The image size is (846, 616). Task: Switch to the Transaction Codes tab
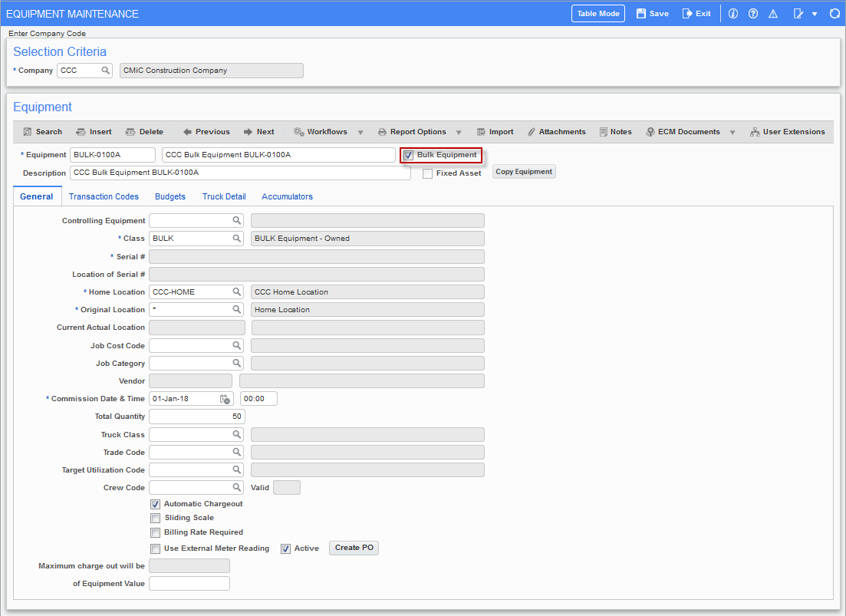click(x=104, y=196)
